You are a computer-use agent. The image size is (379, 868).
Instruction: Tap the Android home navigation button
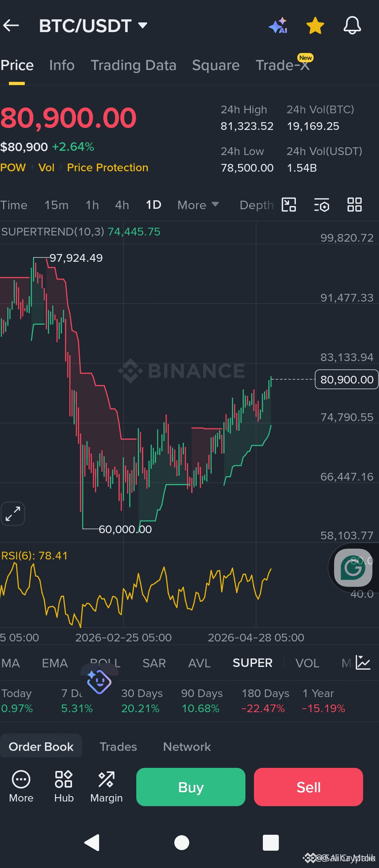[x=182, y=843]
